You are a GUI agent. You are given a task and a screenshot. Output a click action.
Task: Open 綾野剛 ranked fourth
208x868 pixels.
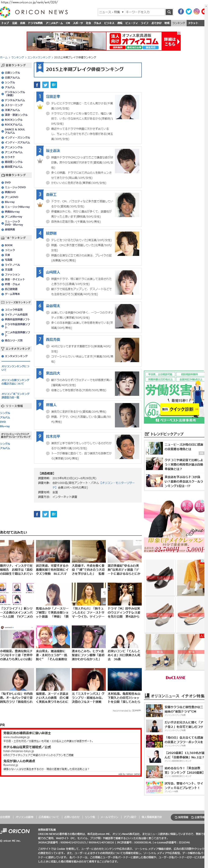(x=51, y=233)
